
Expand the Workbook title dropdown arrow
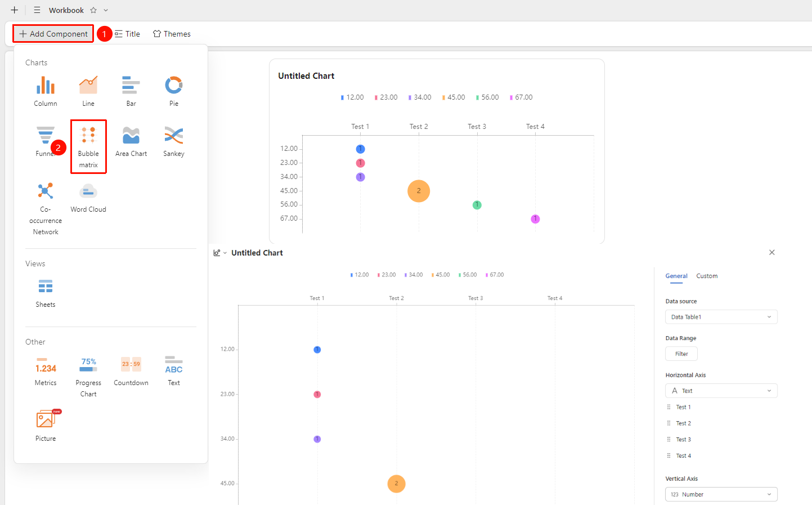coord(106,10)
